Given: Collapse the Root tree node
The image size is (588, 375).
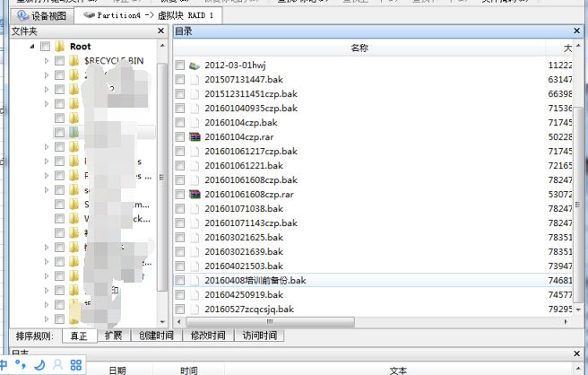Looking at the screenshot, I should [x=32, y=46].
